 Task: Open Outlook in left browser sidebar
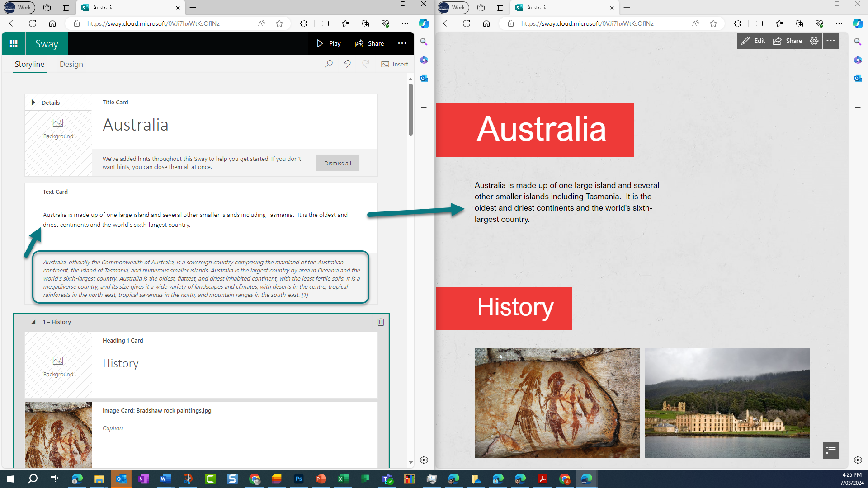click(424, 78)
